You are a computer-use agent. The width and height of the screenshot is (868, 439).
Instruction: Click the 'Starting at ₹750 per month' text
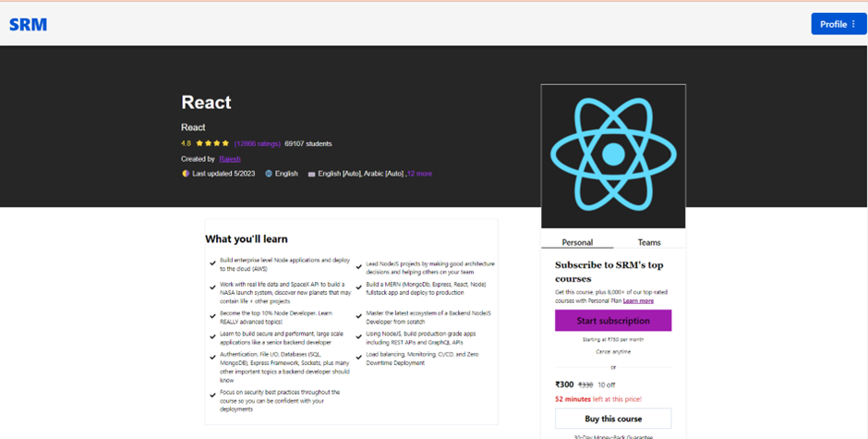[613, 339]
